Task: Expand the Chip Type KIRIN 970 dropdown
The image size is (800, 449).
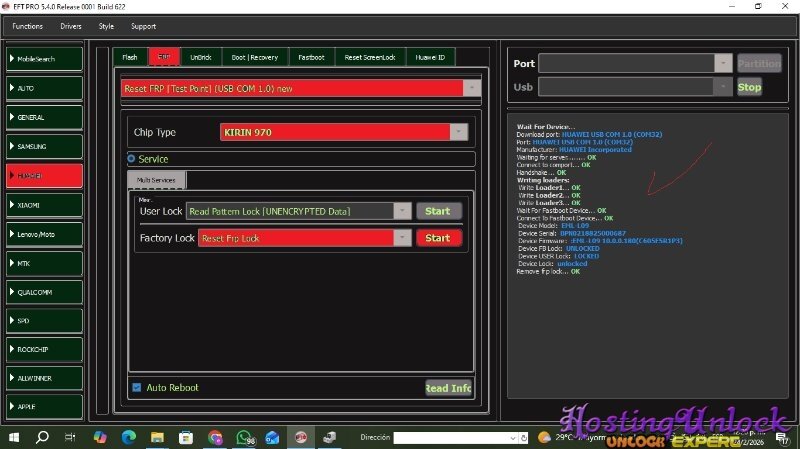Action: [458, 132]
